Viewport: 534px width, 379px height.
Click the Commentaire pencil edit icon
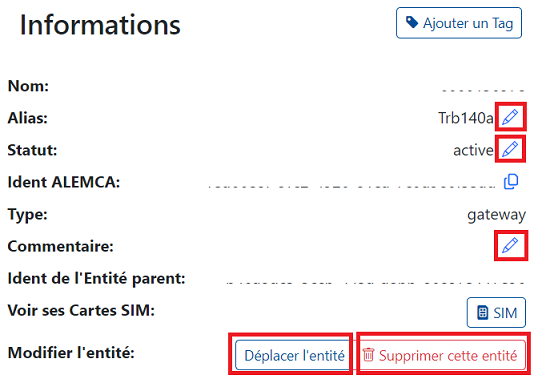pos(510,245)
